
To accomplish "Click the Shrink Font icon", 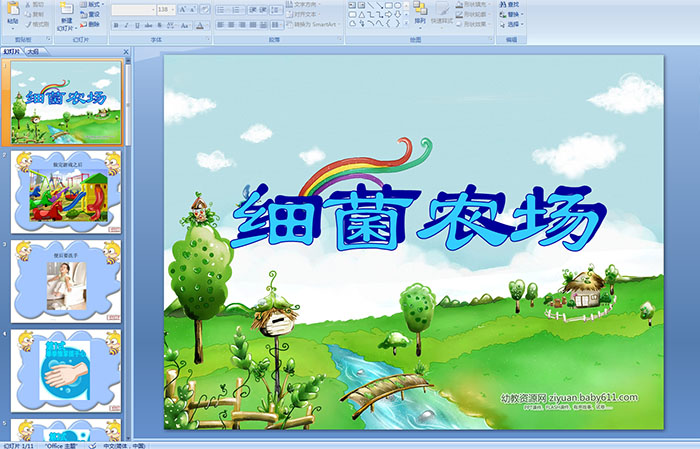I will point(192,10).
